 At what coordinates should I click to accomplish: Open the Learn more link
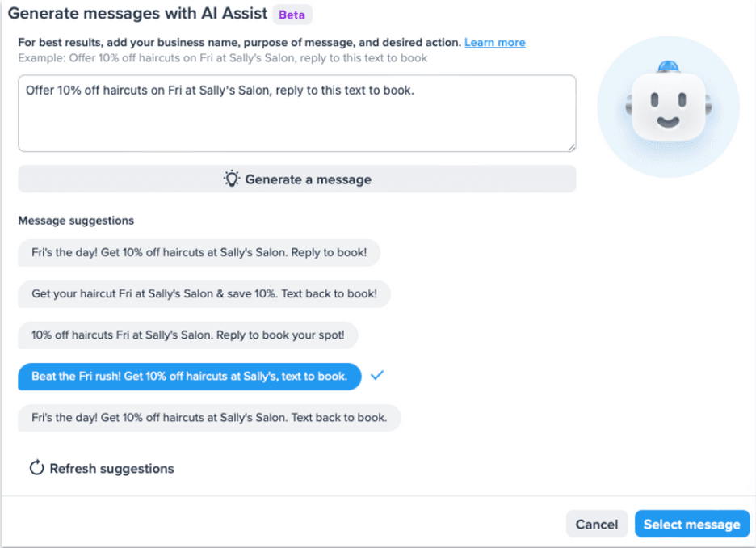[494, 42]
